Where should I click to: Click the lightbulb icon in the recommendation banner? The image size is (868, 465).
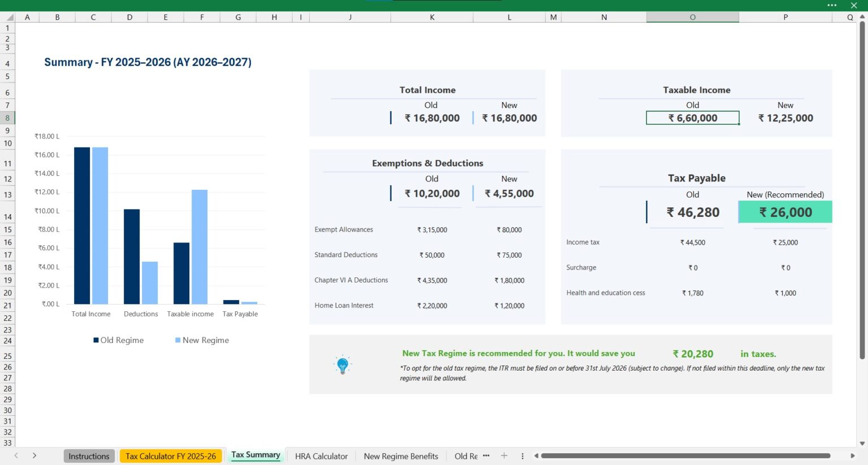pyautogui.click(x=342, y=364)
